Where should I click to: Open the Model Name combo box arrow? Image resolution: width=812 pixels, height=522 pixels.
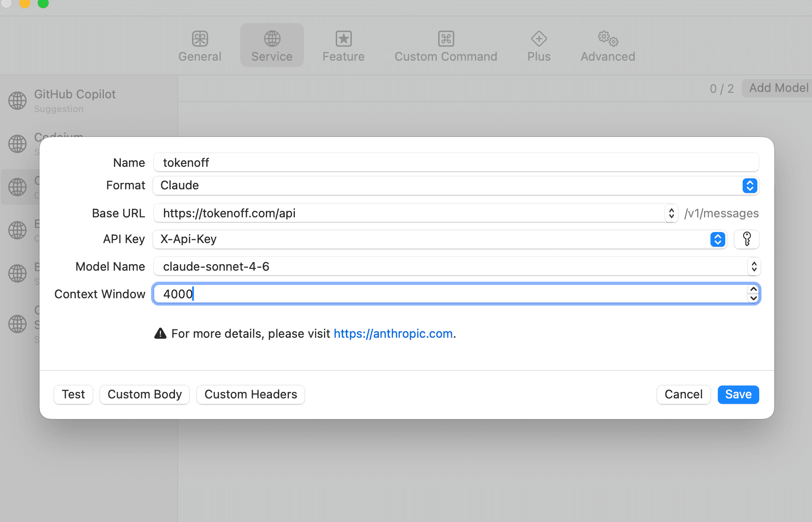[x=754, y=267]
